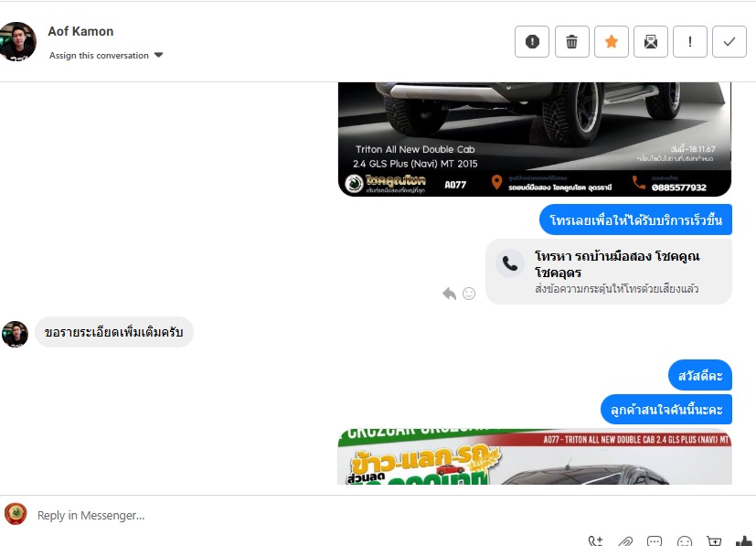This screenshot has height=546, width=756.
Task: Open small Aof Kamon avatar beside incoming message
Action: pos(15,334)
